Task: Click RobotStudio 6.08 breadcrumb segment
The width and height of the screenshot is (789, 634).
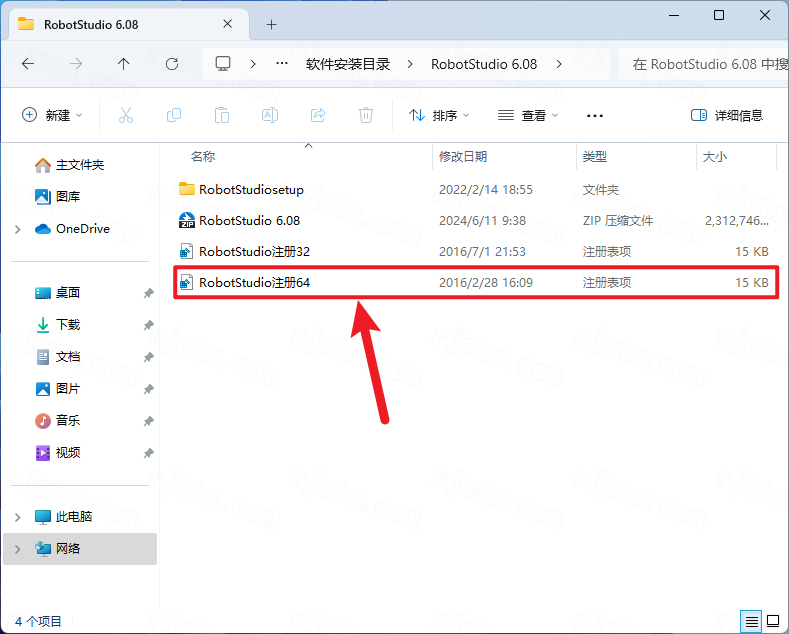Action: (x=484, y=64)
